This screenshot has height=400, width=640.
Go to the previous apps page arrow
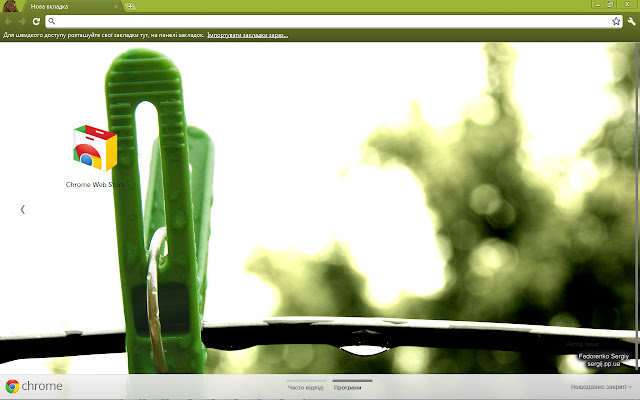[22, 209]
